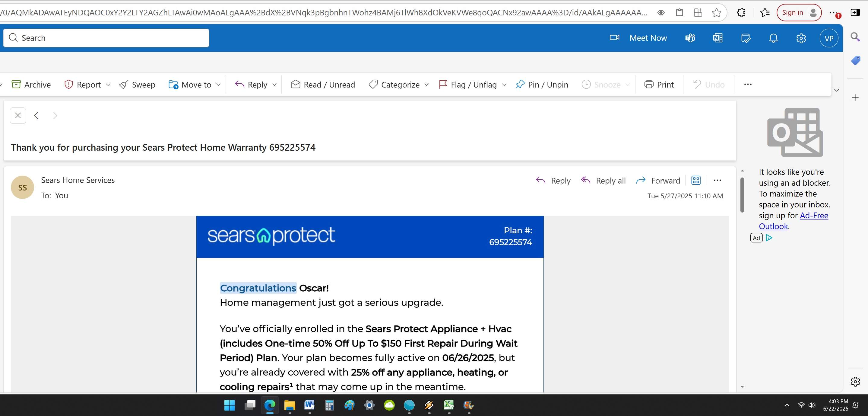868x416 pixels.
Task: Open the Edge sidebar search icon
Action: point(855,37)
